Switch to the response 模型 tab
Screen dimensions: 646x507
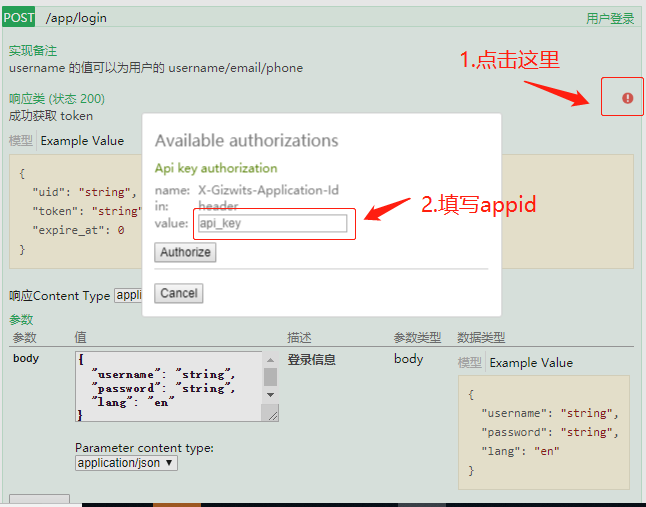click(21, 141)
